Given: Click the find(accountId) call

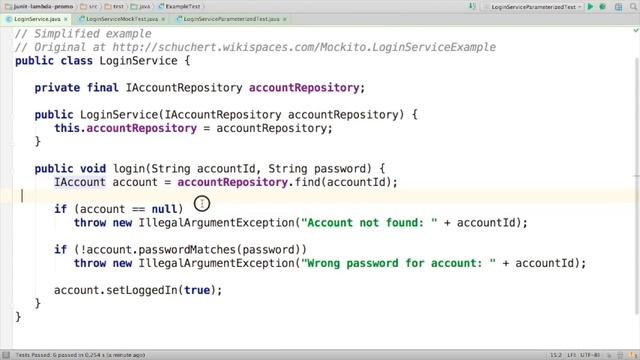Looking at the screenshot, I should [343, 182].
